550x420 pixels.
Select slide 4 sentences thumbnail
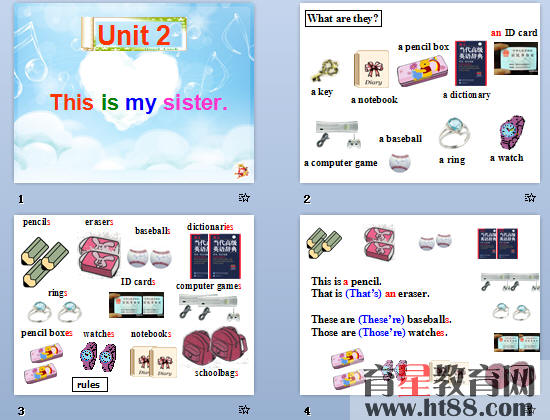point(420,305)
